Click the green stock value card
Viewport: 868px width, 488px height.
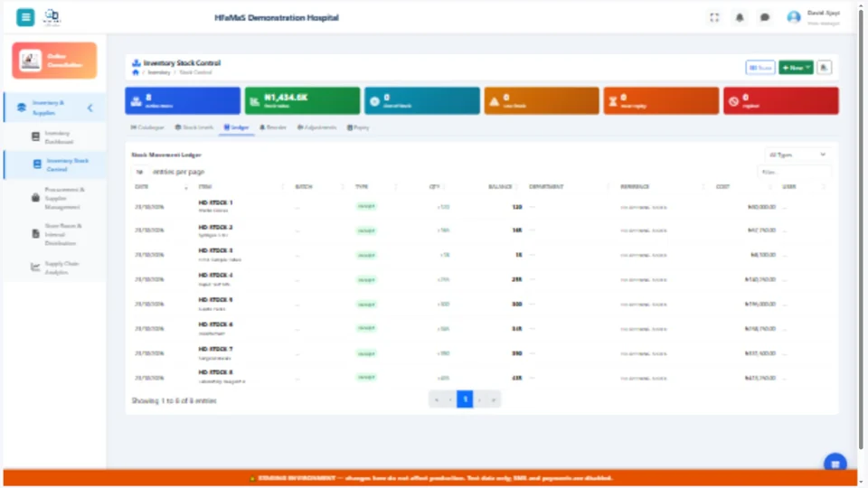click(302, 100)
